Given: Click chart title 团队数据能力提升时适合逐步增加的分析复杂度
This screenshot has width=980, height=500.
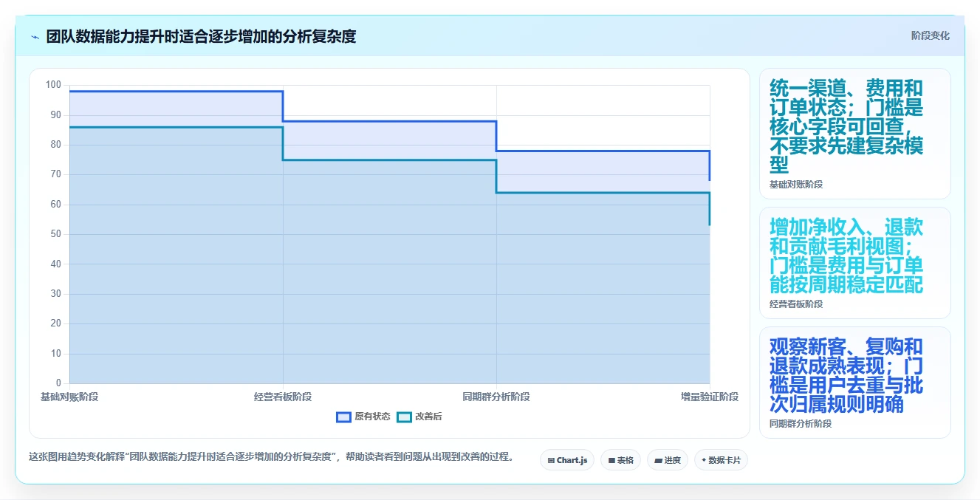Looking at the screenshot, I should [201, 36].
